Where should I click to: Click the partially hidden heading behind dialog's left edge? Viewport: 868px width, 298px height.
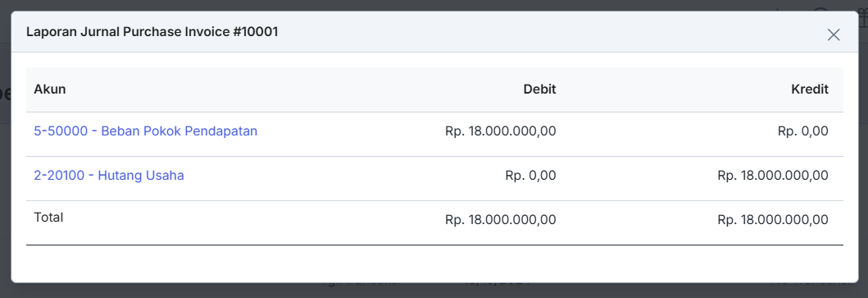tap(5, 94)
